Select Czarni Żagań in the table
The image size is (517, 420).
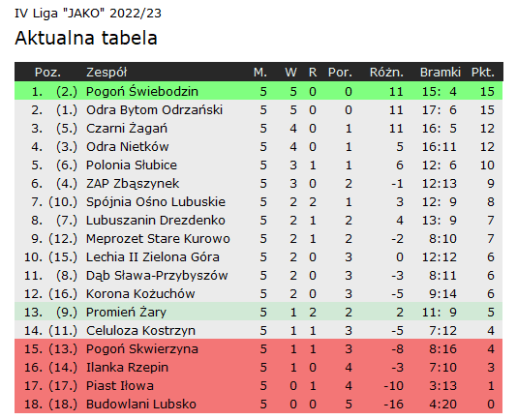tap(127, 129)
